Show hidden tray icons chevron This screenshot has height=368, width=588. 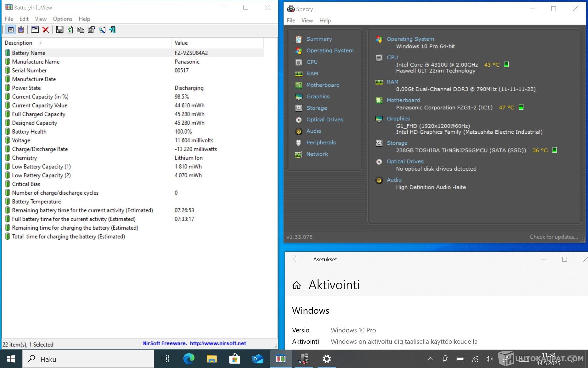click(x=431, y=359)
